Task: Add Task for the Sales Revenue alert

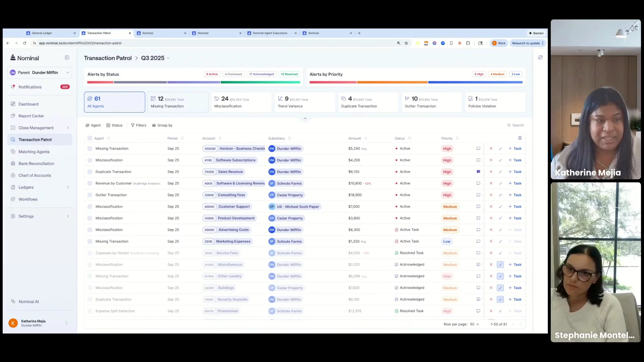Action: coord(515,172)
